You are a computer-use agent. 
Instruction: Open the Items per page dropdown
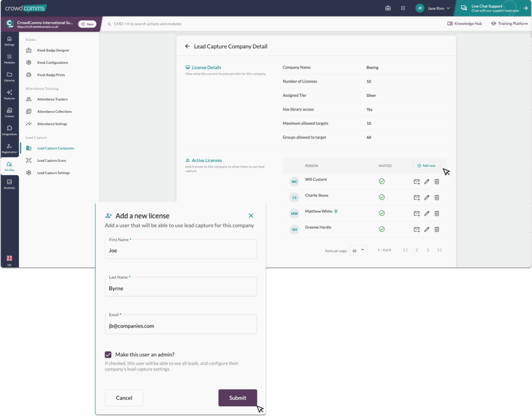tap(358, 250)
